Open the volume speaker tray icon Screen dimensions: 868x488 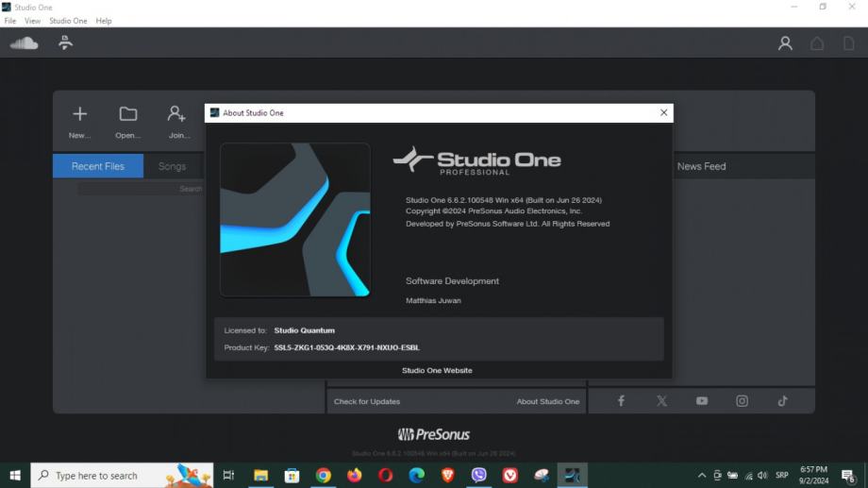pos(763,476)
